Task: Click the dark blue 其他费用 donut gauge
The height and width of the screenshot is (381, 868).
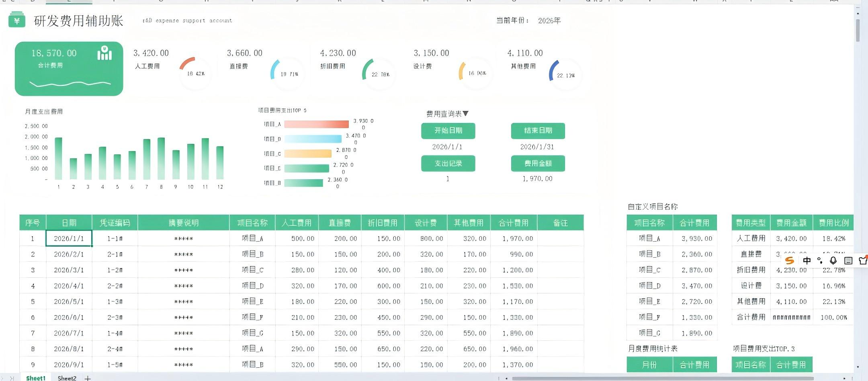Action: [565, 75]
